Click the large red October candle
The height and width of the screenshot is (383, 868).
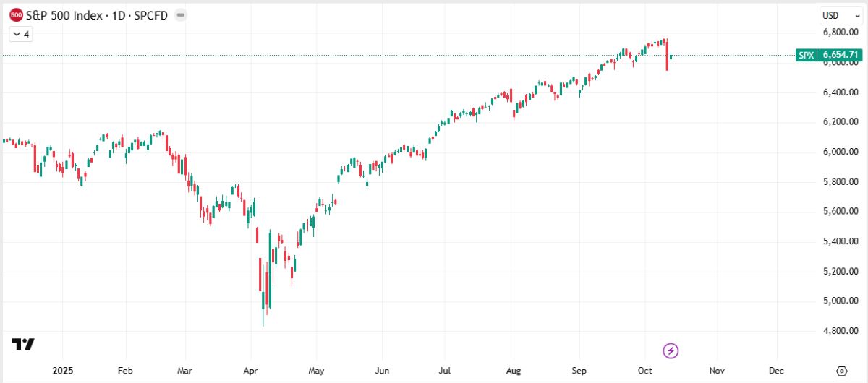tap(667, 56)
